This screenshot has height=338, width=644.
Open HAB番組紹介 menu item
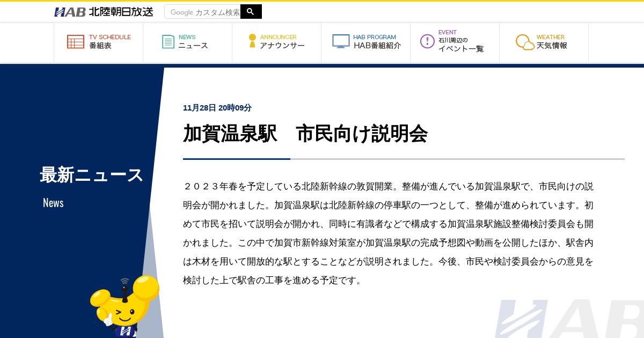point(366,42)
